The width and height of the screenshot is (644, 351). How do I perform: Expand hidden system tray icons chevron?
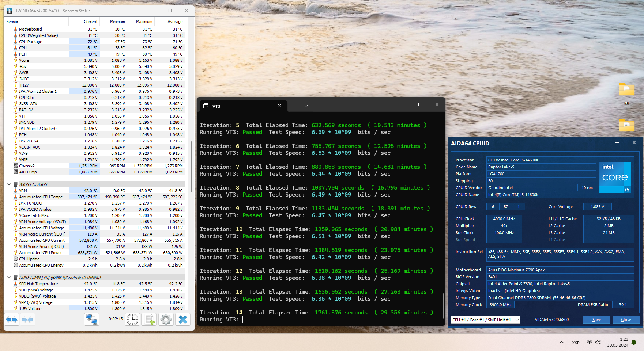tap(561, 342)
